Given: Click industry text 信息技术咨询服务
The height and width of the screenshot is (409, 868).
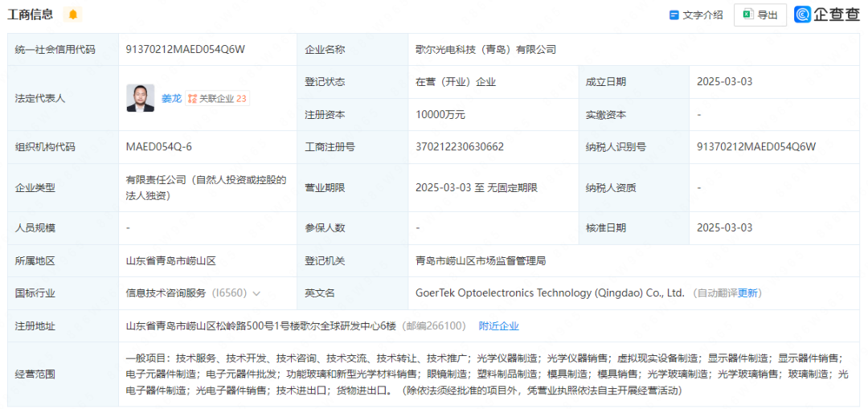Looking at the screenshot, I should pyautogui.click(x=166, y=293).
